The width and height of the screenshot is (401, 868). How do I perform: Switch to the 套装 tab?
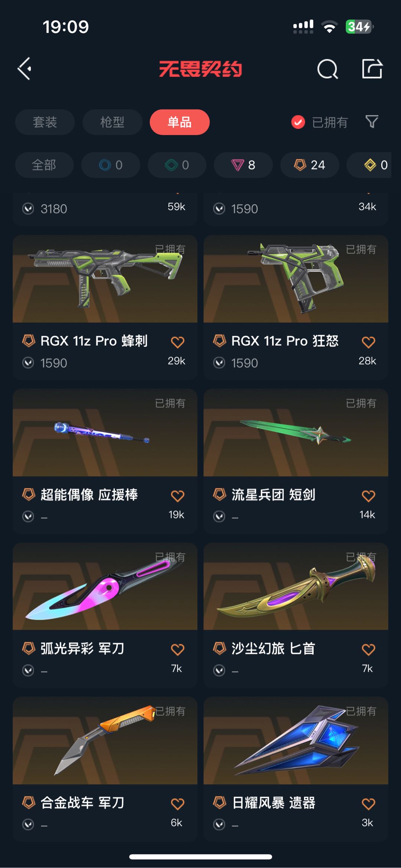coord(45,122)
